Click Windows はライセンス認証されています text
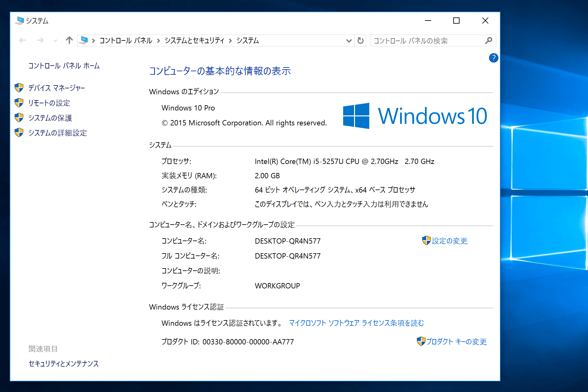 (222, 323)
